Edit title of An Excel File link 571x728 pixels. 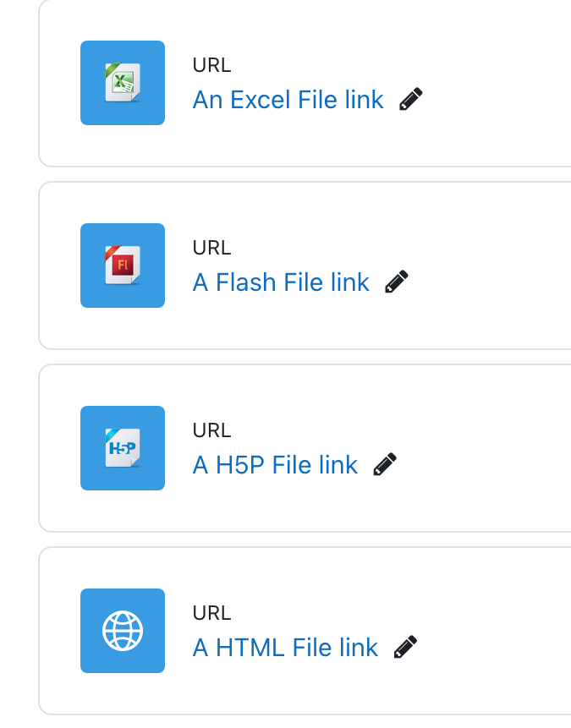[411, 99]
